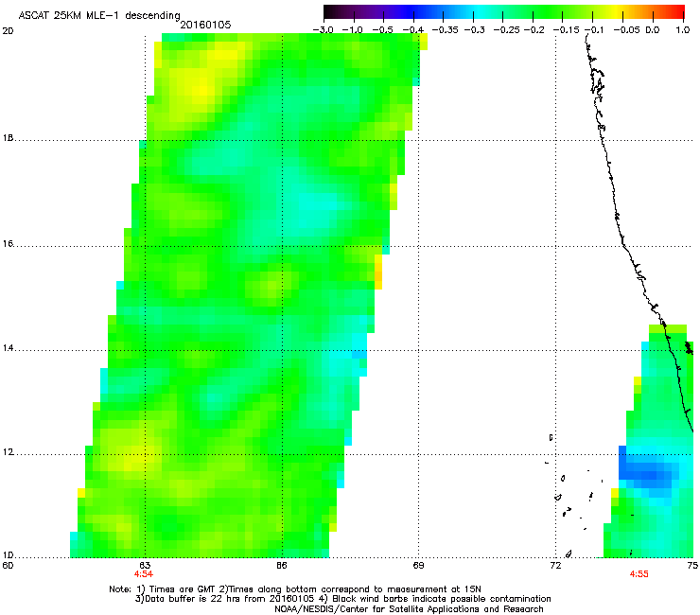Click the latitude label 12
Viewport: 700px width, 615px height.
8,452
